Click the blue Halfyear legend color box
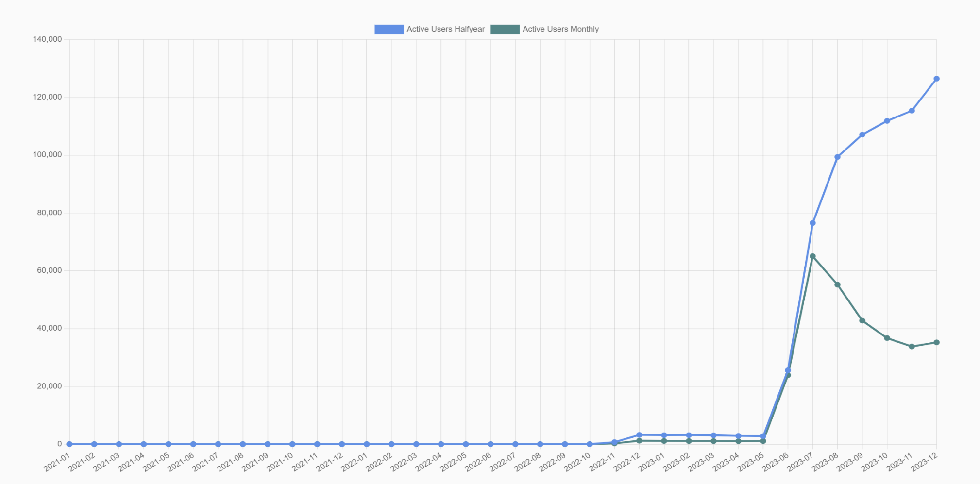The image size is (980, 484). [x=389, y=29]
